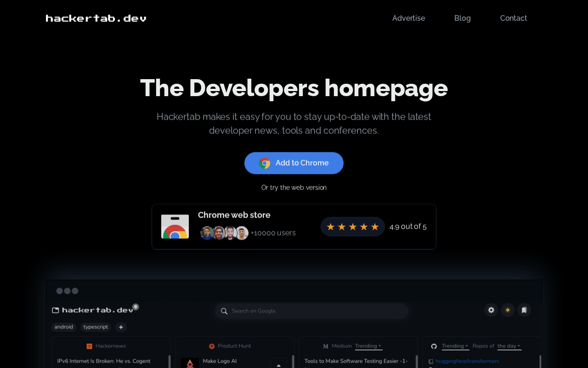Expand the GitHub Trending dropdown

(x=455, y=346)
